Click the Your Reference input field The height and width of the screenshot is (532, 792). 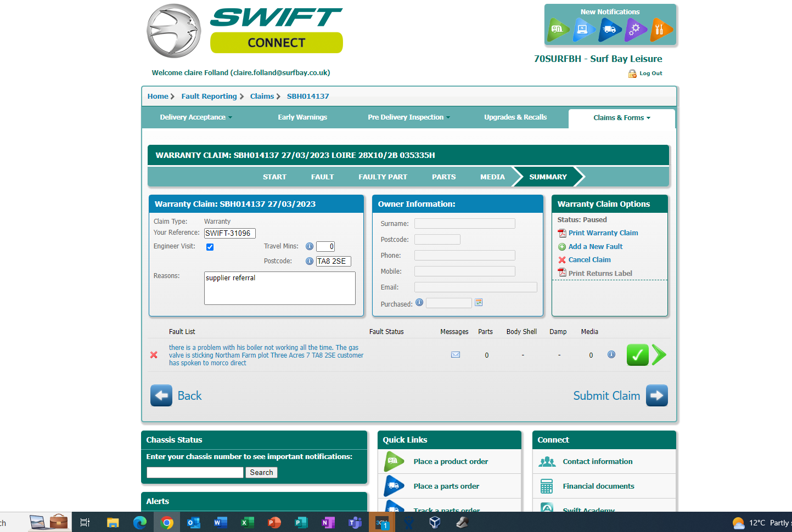click(230, 233)
